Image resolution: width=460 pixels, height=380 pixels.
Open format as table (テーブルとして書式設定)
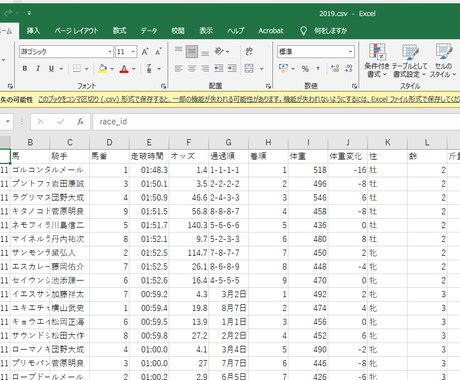point(409,61)
